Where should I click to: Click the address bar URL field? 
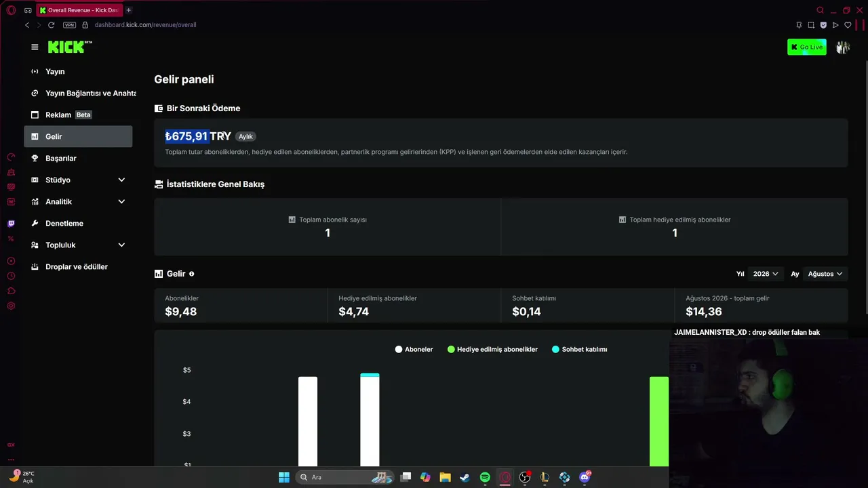click(145, 25)
